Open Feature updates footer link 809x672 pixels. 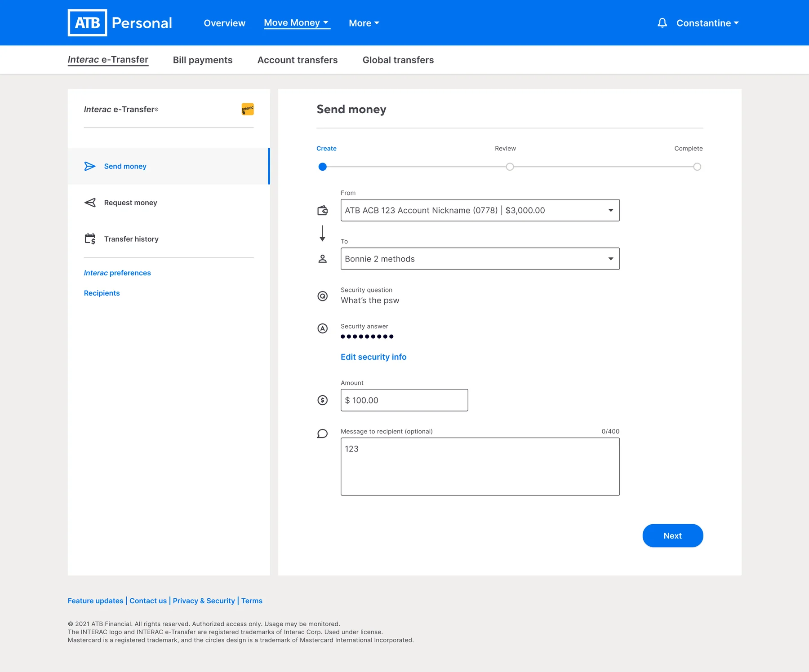[96, 601]
